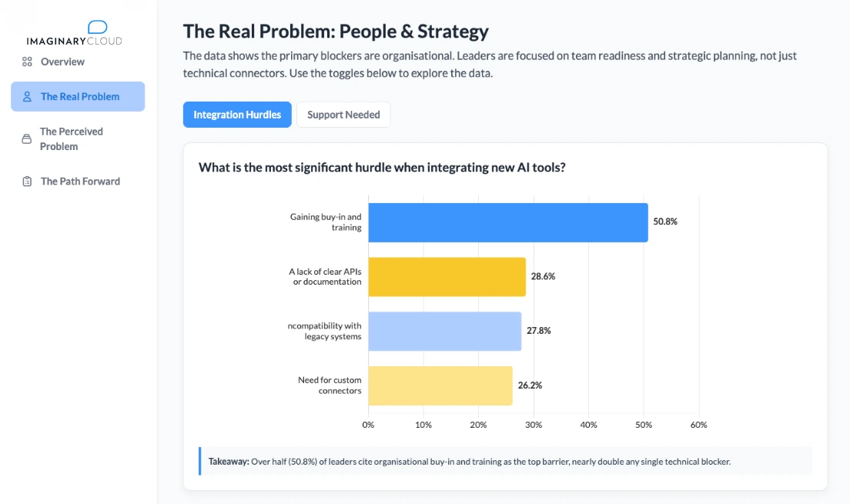Screen dimensions: 850x504
Task: Click the Gaining buy-in and training bar
Action: tap(508, 222)
